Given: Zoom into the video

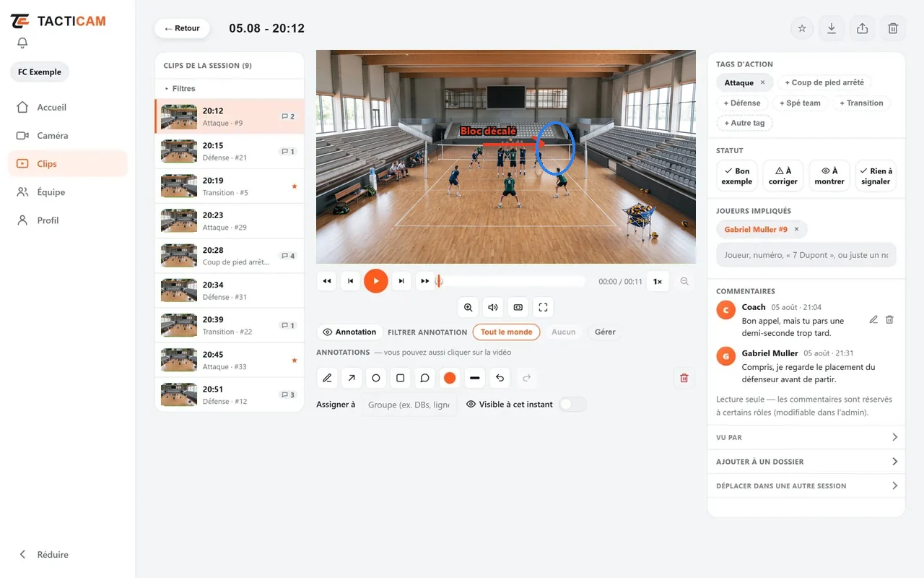Looking at the screenshot, I should click(468, 307).
